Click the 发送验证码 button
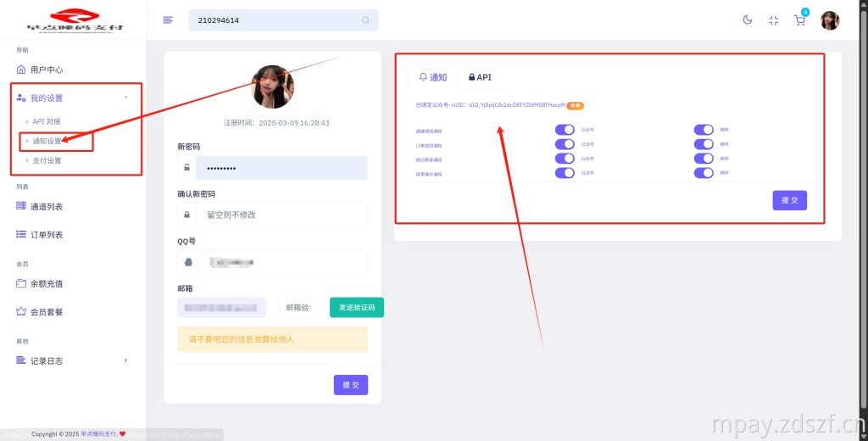Image resolution: width=868 pixels, height=441 pixels. pos(357,307)
